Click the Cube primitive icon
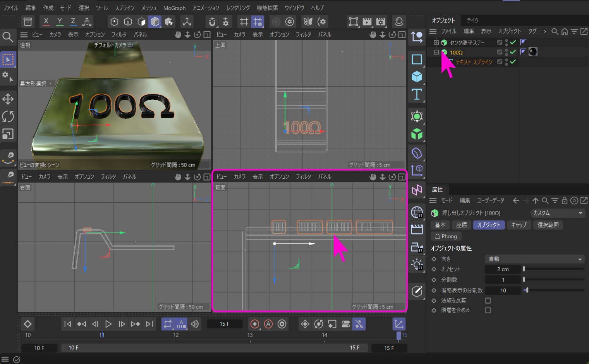The image size is (589, 364). point(417,77)
